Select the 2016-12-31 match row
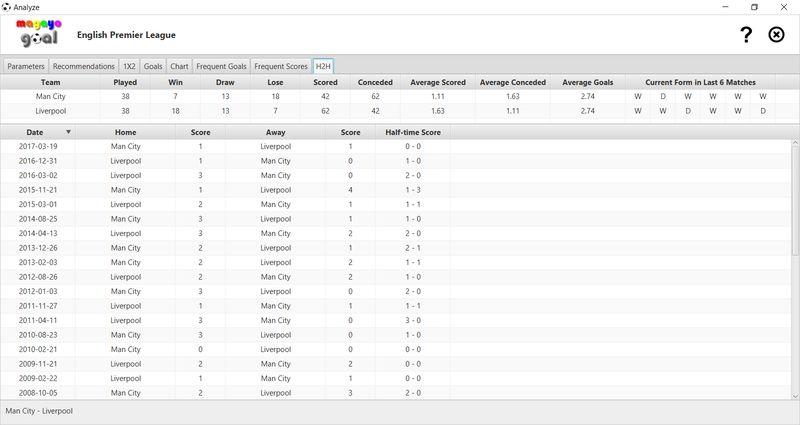This screenshot has width=800, height=425. pos(396,161)
